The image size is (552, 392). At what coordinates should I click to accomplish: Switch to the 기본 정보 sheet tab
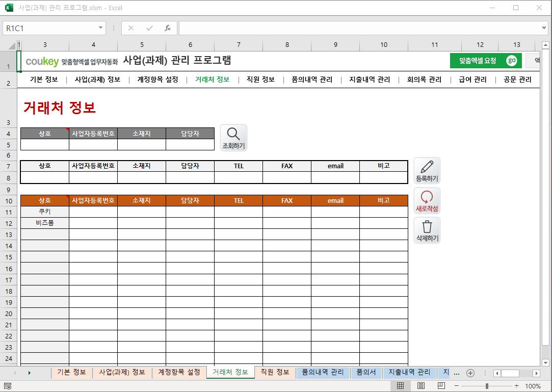pyautogui.click(x=71, y=372)
